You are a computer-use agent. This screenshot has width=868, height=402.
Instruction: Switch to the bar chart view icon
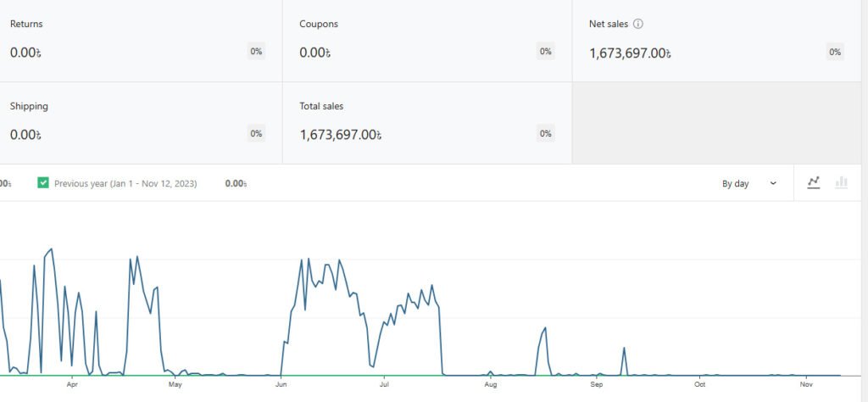coord(842,182)
